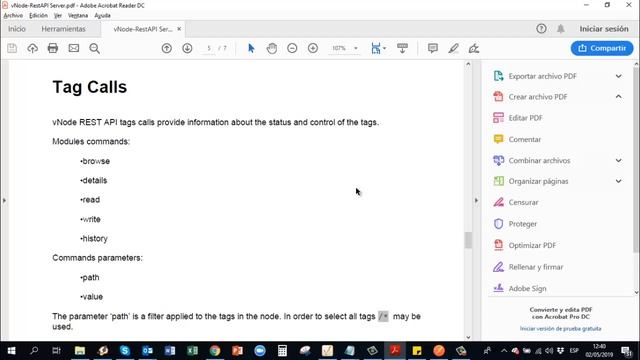Click the document vertical scrollbar thumb

point(468,240)
